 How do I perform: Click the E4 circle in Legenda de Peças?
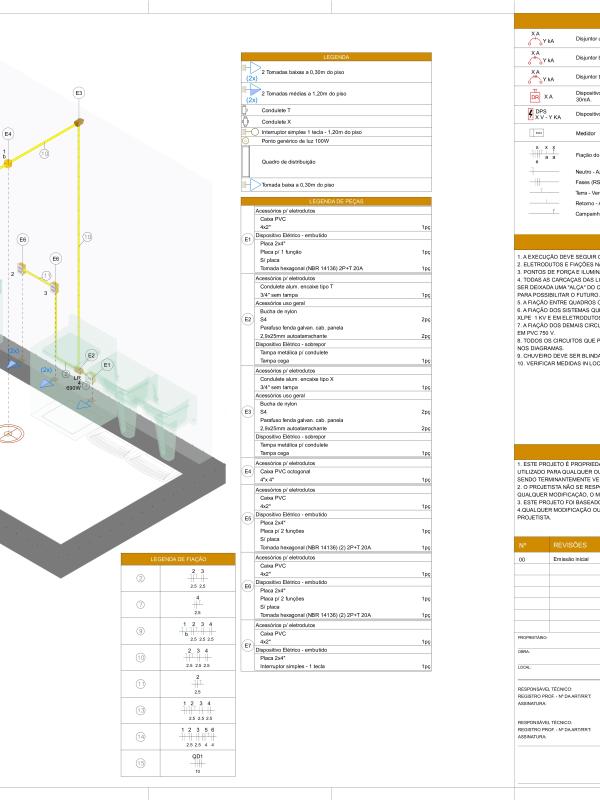[247, 471]
